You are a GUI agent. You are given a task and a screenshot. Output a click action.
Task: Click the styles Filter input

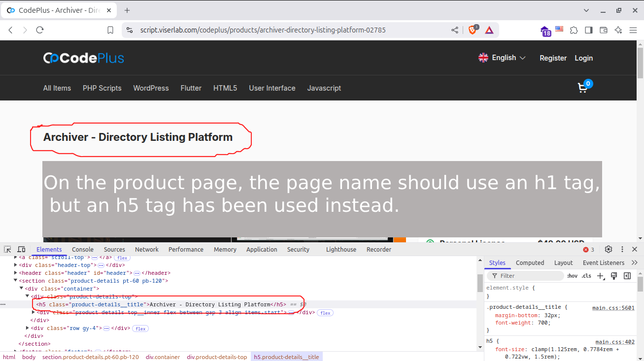pos(525,276)
